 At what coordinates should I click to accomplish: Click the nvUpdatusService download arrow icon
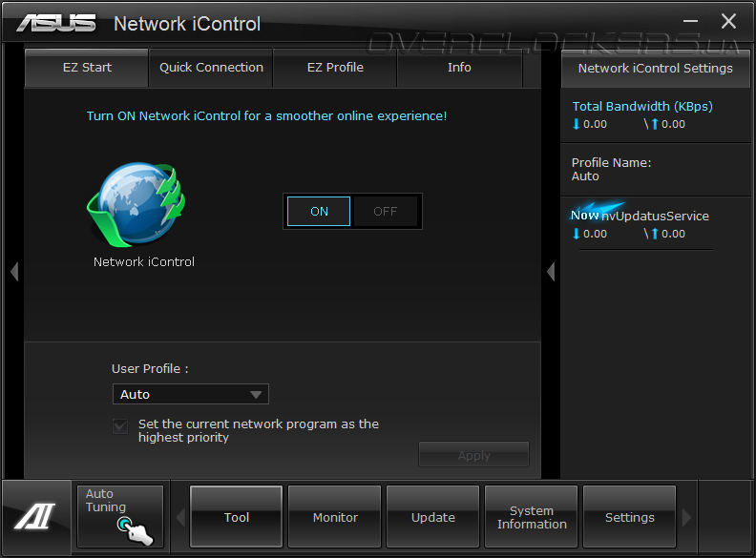(x=576, y=234)
